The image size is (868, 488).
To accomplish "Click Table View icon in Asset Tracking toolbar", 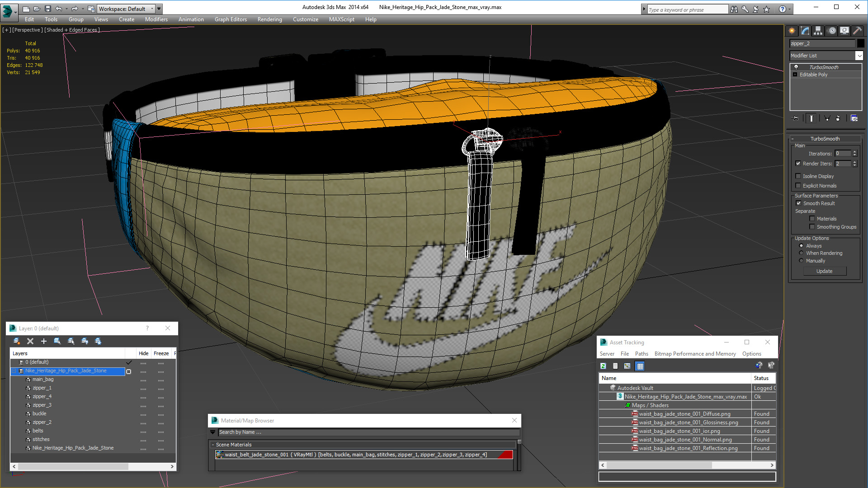I will 640,366.
